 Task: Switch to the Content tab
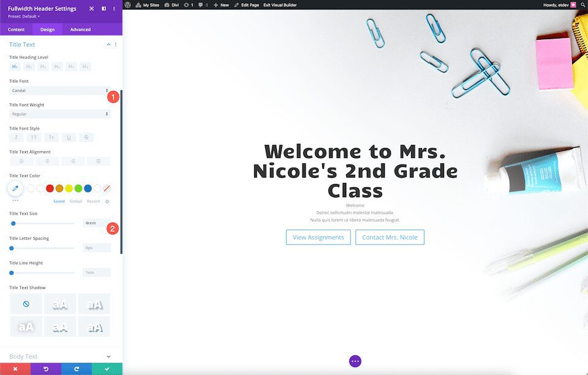click(16, 29)
